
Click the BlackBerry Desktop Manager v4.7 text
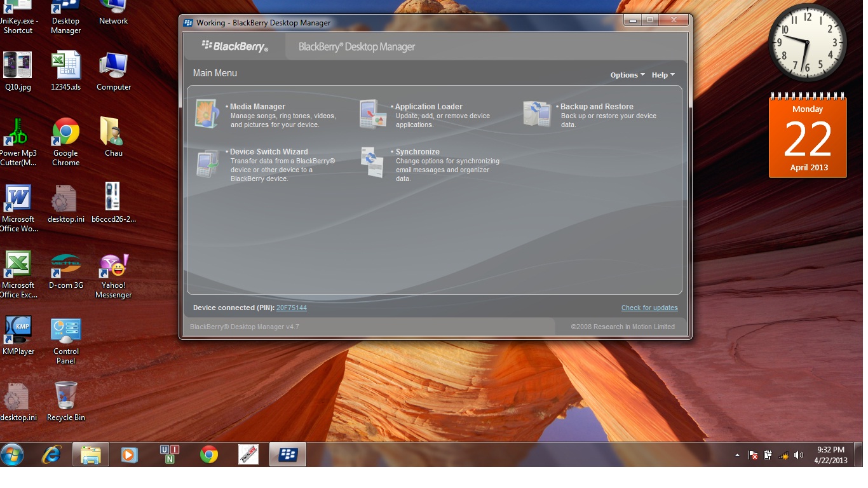click(245, 327)
